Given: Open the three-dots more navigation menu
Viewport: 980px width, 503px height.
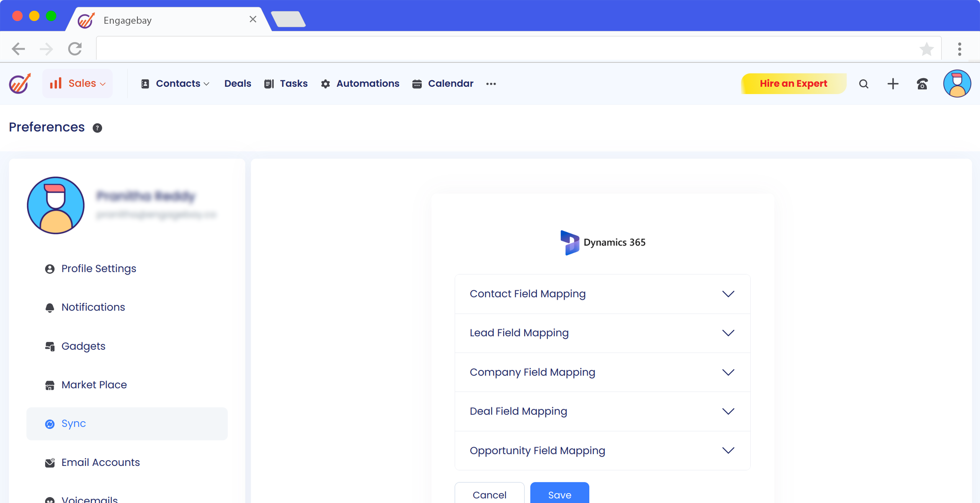Looking at the screenshot, I should coord(491,84).
